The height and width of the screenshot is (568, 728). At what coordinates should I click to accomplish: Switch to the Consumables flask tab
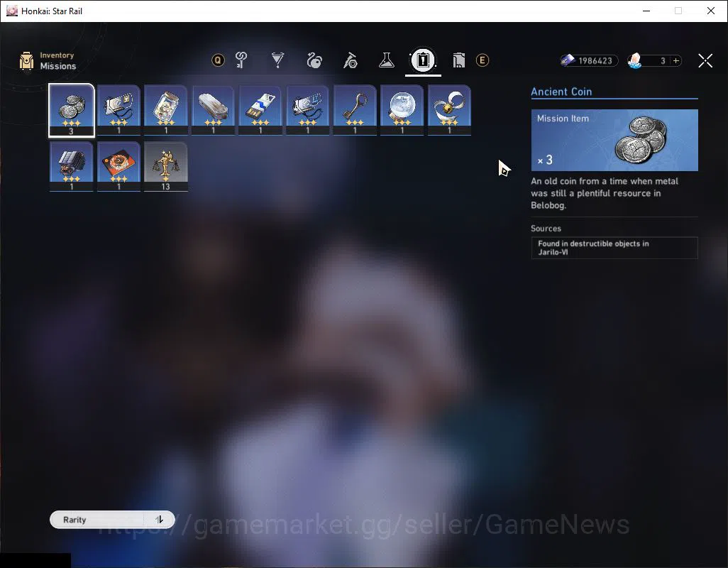[x=386, y=60]
